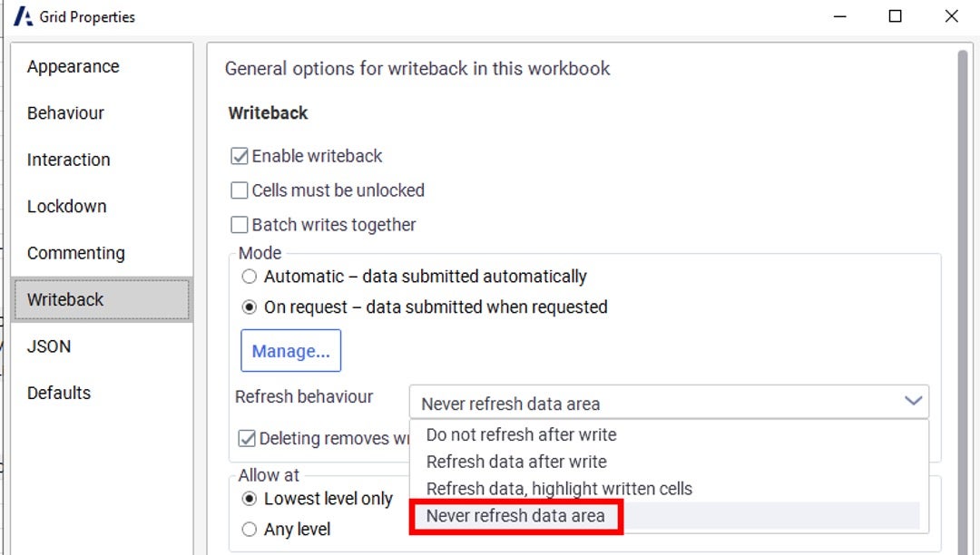This screenshot has width=980, height=555.
Task: Choose Refresh data after write option
Action: coord(516,462)
